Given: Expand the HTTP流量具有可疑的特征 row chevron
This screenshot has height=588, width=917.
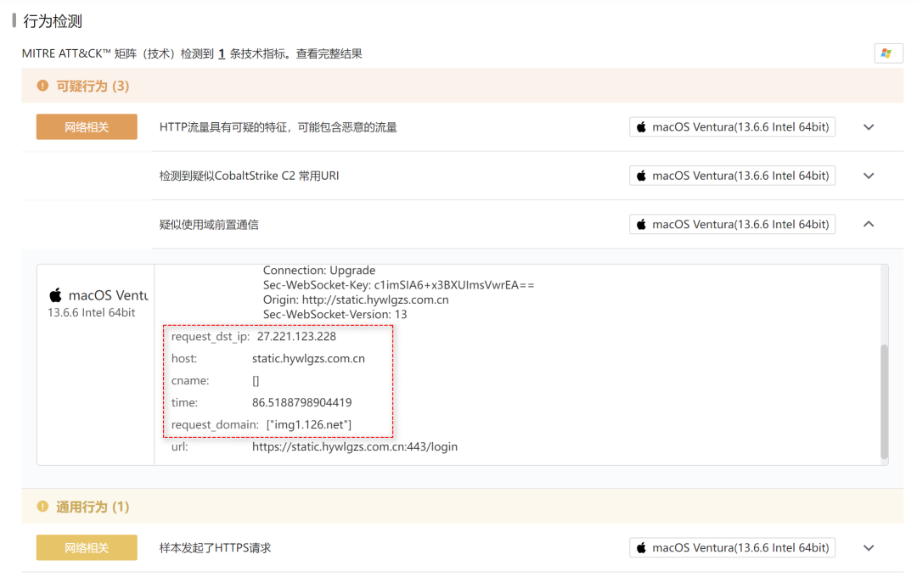Looking at the screenshot, I should (x=869, y=127).
